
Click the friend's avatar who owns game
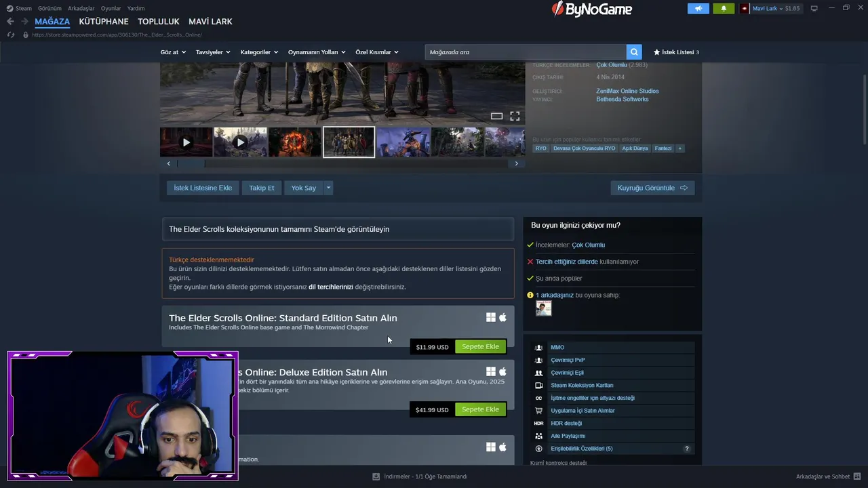point(543,308)
